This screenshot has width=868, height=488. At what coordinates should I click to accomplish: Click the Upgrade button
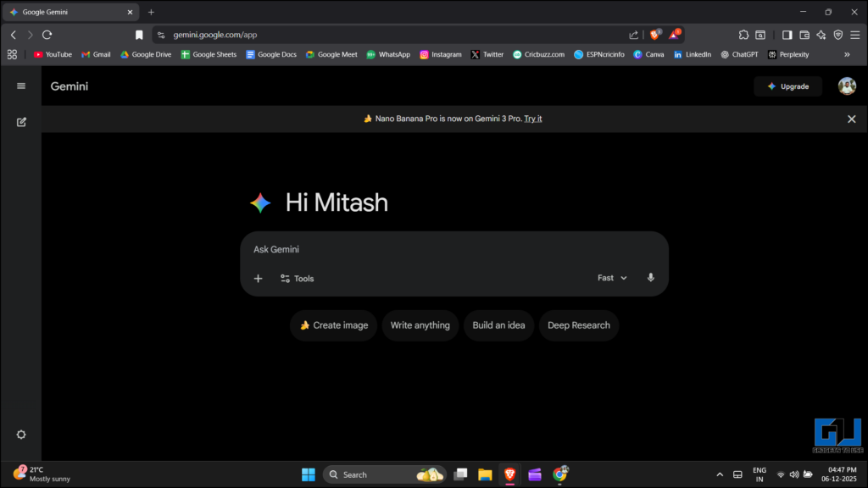coord(787,86)
